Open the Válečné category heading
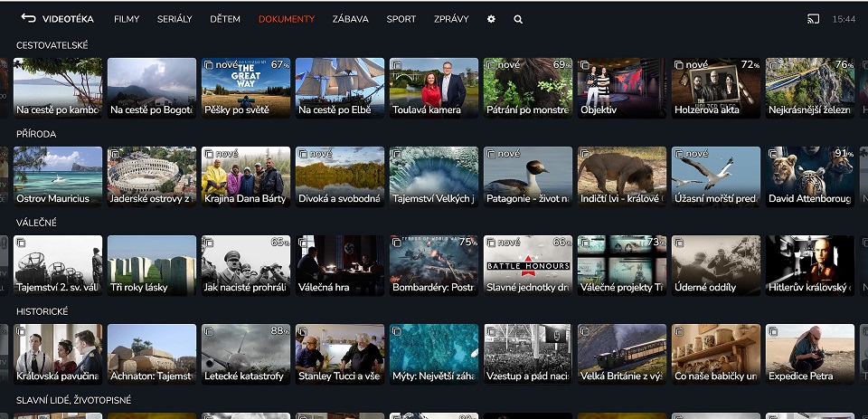Image resolution: width=868 pixels, height=419 pixels. 36,223
